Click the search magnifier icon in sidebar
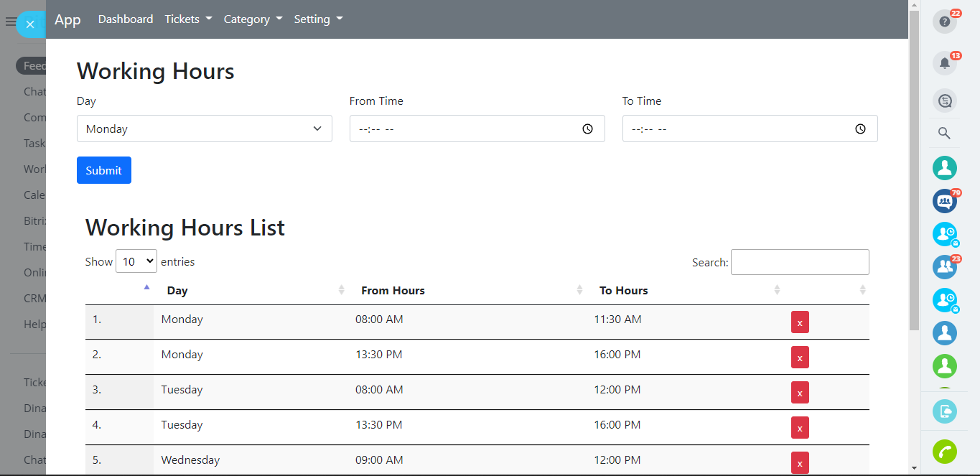This screenshot has height=476, width=980. [944, 133]
